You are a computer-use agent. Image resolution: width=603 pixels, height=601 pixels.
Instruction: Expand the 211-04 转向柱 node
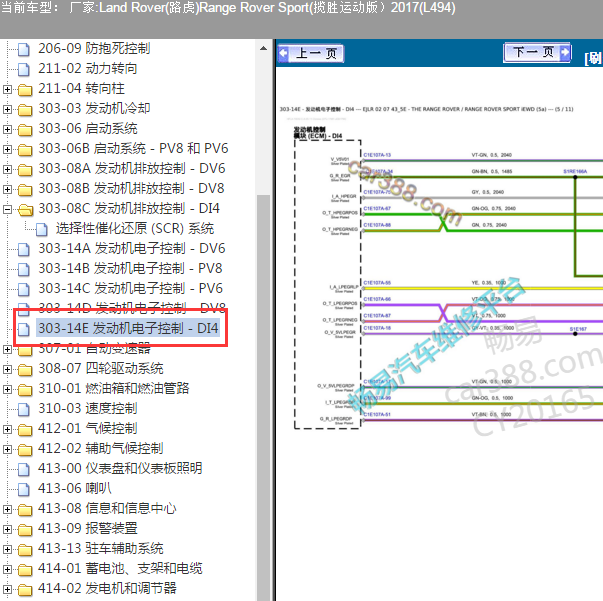(x=7, y=89)
